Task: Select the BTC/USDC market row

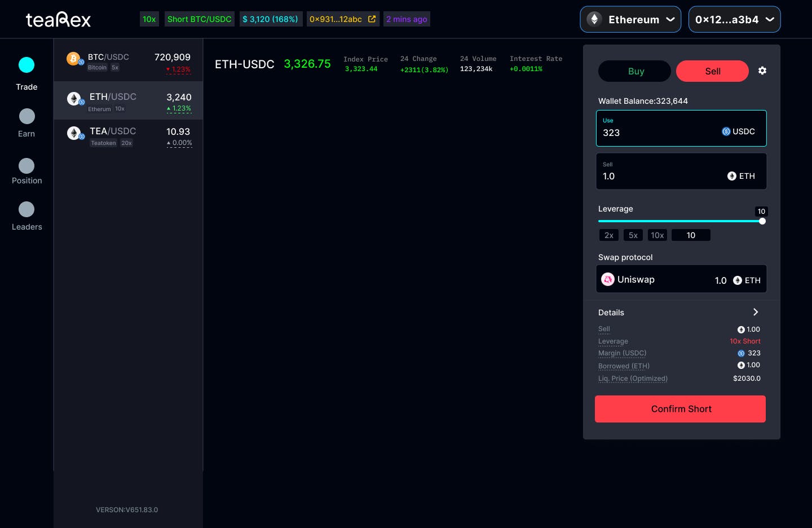Action: pyautogui.click(x=128, y=61)
